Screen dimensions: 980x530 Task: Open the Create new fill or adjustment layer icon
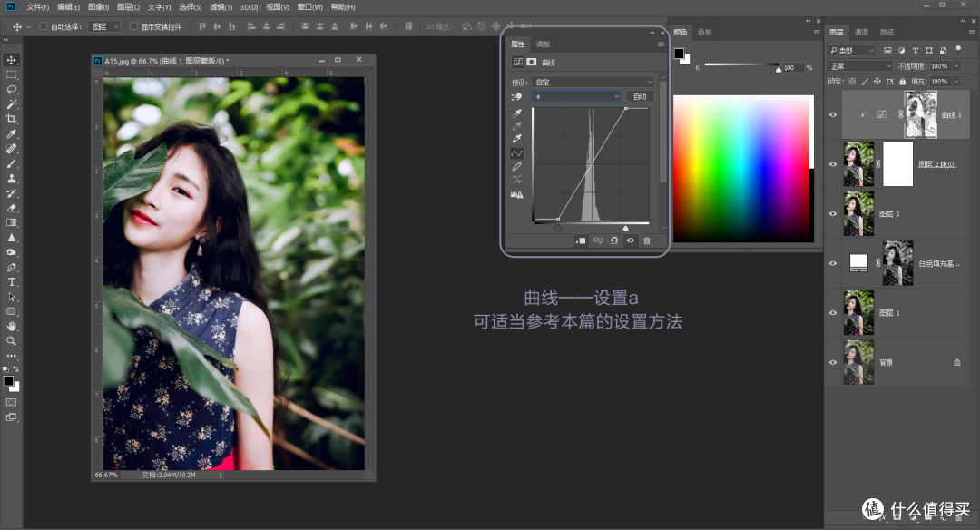click(914, 518)
